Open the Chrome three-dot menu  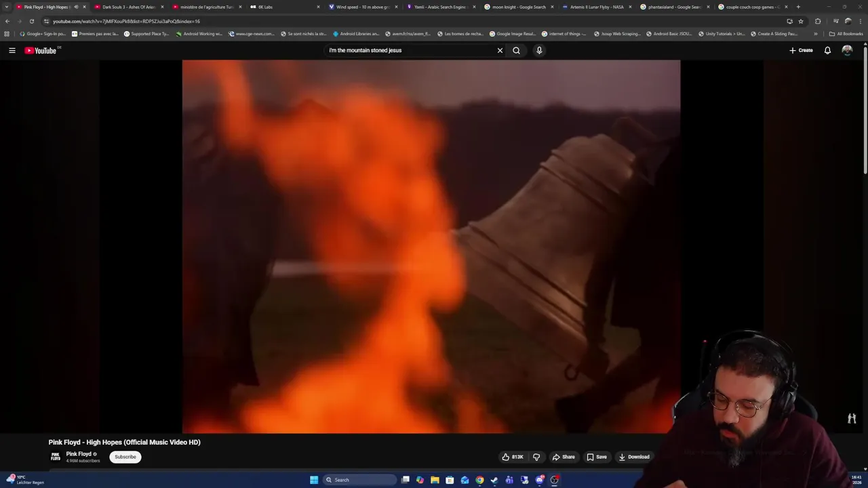coord(861,21)
